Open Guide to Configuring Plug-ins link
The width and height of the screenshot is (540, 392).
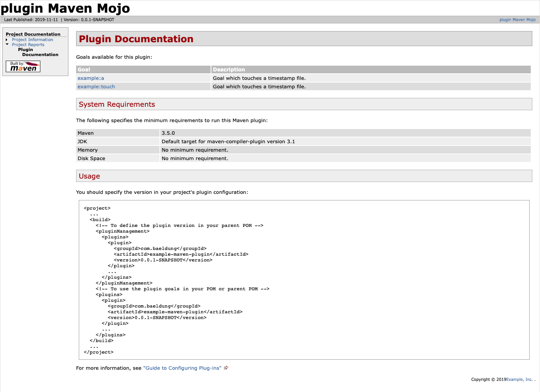coord(182,368)
